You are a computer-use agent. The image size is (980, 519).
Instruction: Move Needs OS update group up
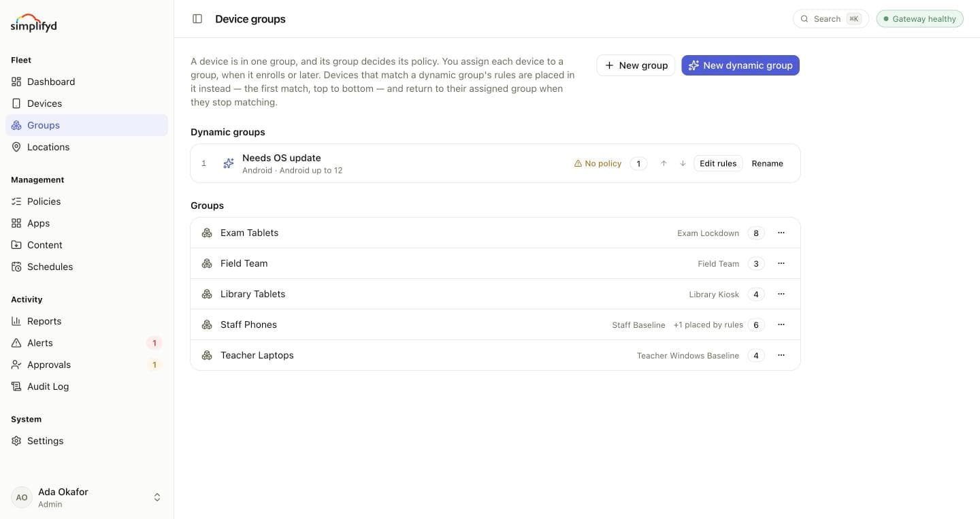point(664,163)
